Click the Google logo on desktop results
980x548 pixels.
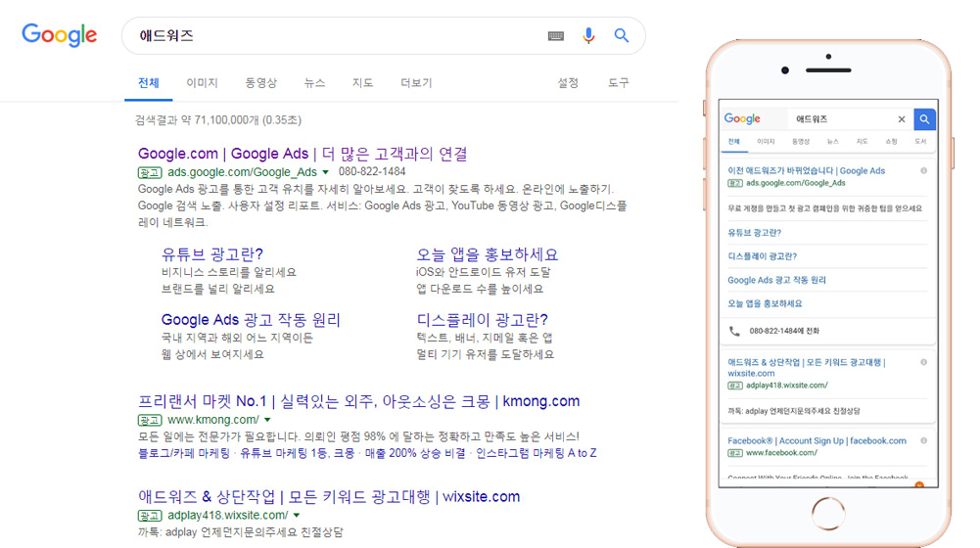(x=60, y=35)
